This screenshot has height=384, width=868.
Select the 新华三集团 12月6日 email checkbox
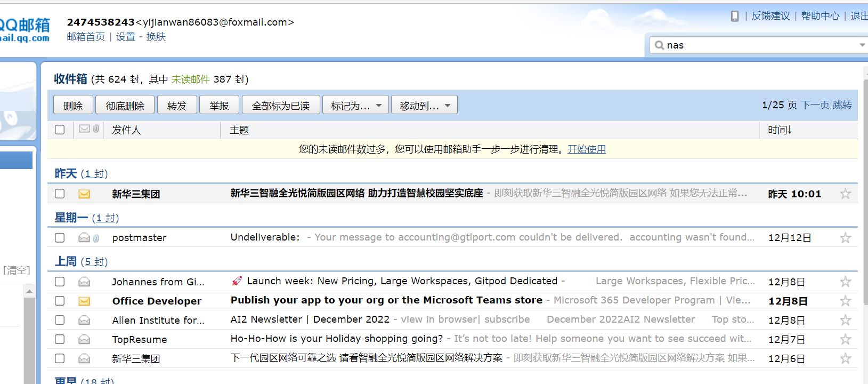click(x=60, y=358)
